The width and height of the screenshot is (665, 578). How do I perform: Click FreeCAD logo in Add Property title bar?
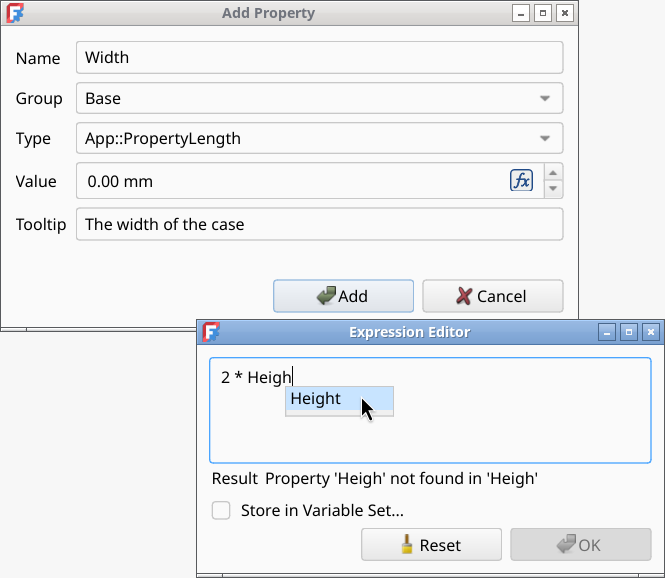coord(15,14)
